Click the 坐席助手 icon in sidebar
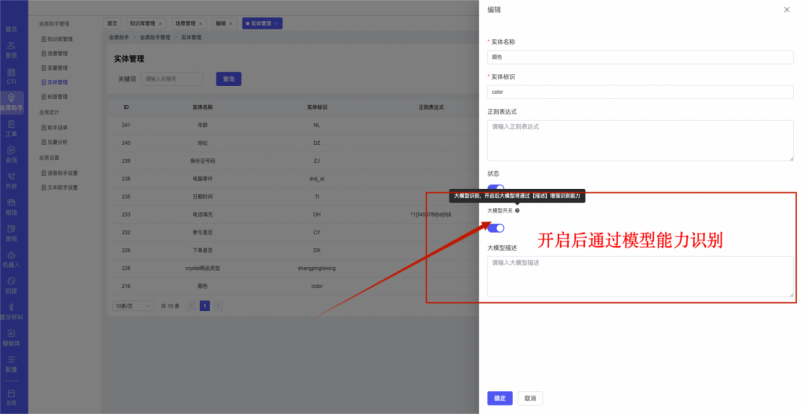The image size is (802, 414). pos(11,102)
